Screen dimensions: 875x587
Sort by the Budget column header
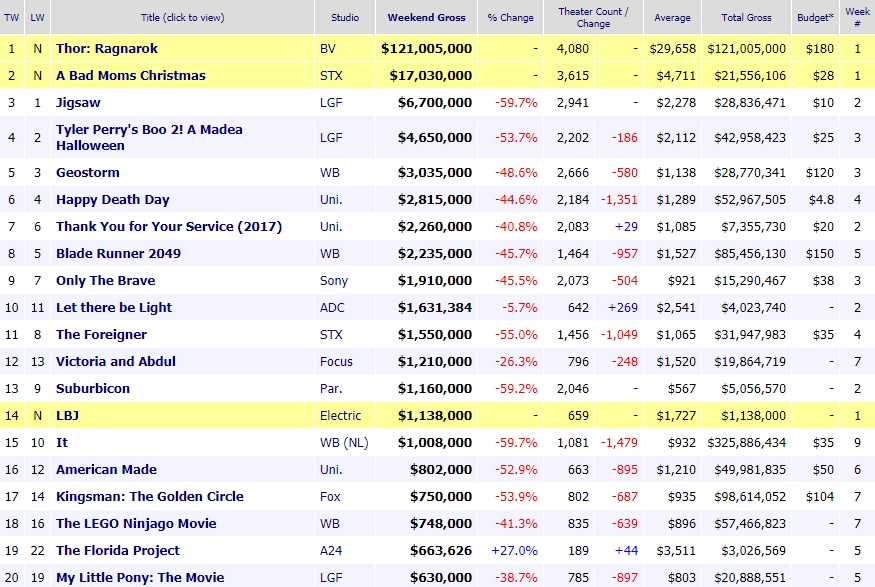pos(815,17)
